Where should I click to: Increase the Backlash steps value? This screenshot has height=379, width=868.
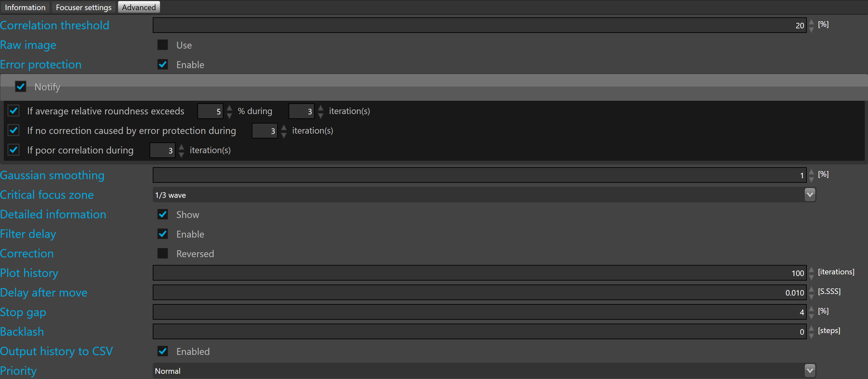pos(811,328)
